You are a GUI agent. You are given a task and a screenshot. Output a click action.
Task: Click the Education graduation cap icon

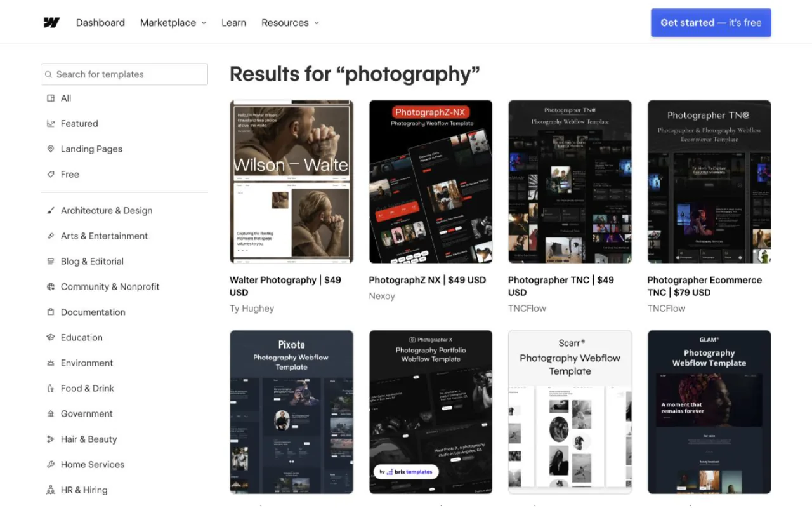pyautogui.click(x=51, y=338)
